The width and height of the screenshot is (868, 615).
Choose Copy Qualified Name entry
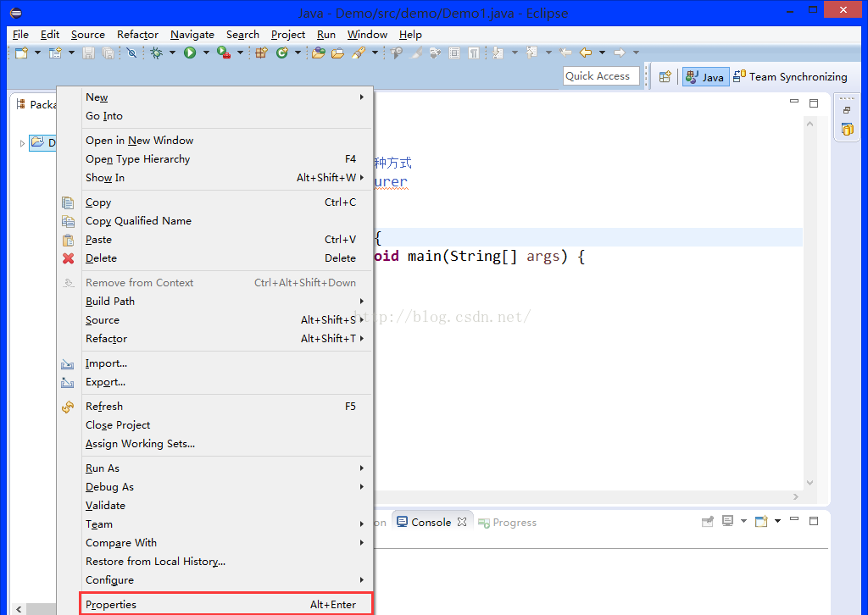click(226, 220)
